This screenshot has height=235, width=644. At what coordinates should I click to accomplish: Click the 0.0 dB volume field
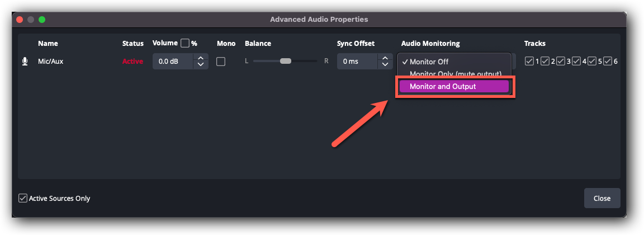point(172,62)
